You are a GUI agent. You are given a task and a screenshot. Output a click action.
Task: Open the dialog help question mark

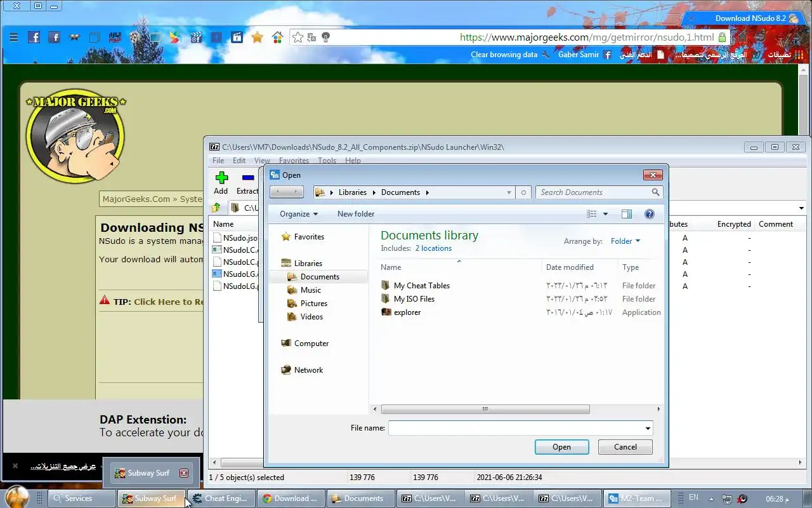click(x=650, y=214)
